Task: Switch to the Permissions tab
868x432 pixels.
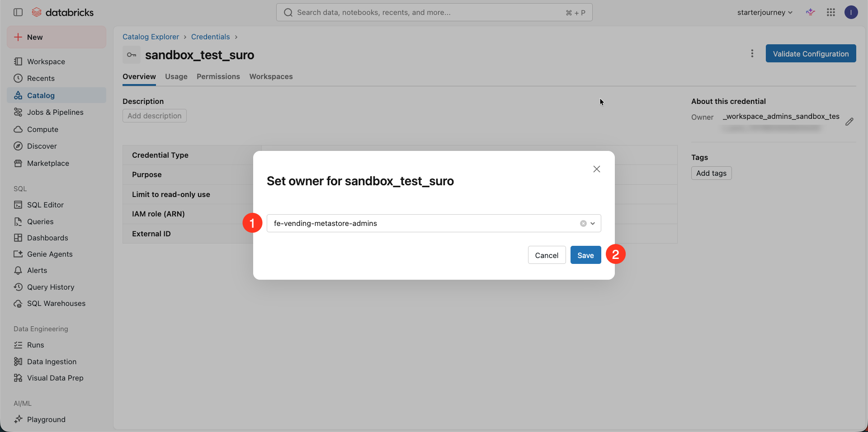Action: (x=218, y=76)
